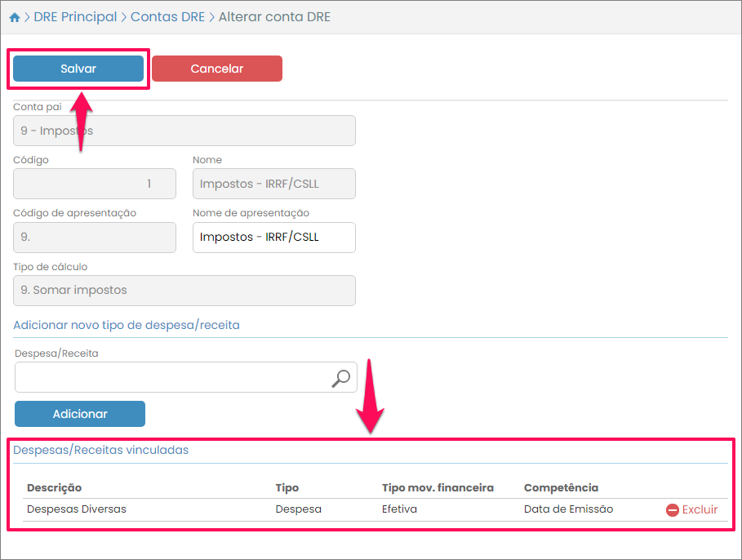This screenshot has width=742, height=560.
Task: Cancel editing with the Cancelar button
Action: pyautogui.click(x=217, y=69)
